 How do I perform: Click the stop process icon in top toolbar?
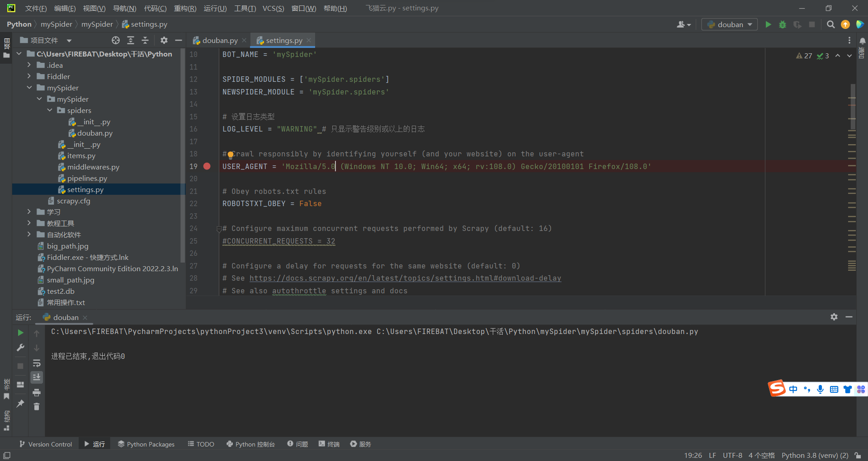(x=812, y=24)
